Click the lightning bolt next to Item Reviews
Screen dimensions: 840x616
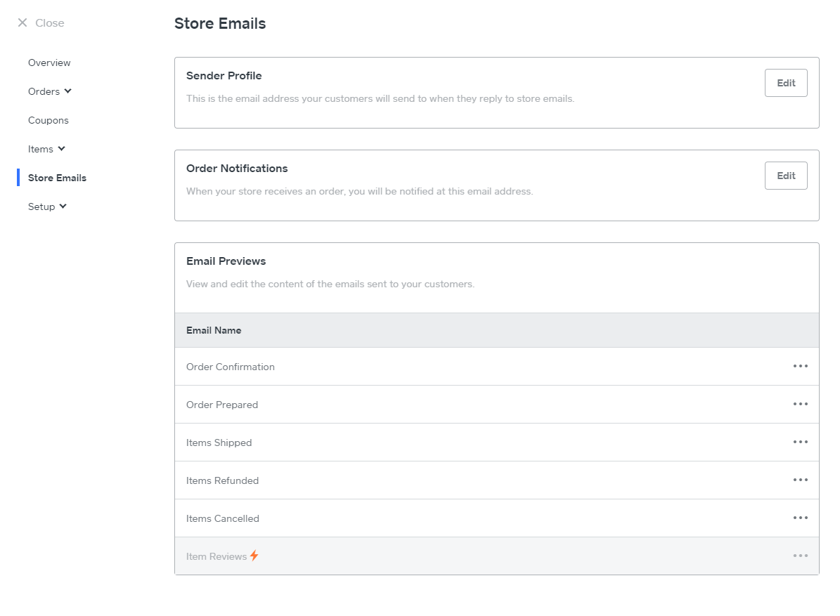click(254, 556)
